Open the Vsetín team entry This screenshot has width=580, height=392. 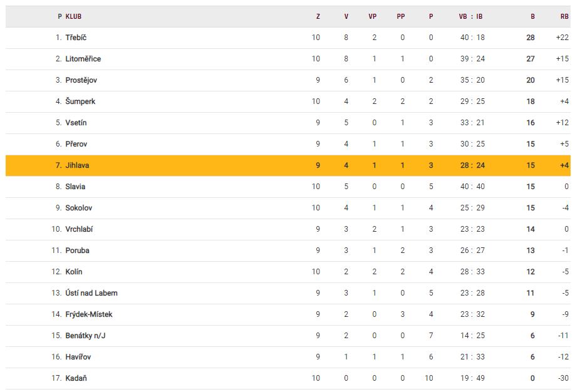(76, 123)
